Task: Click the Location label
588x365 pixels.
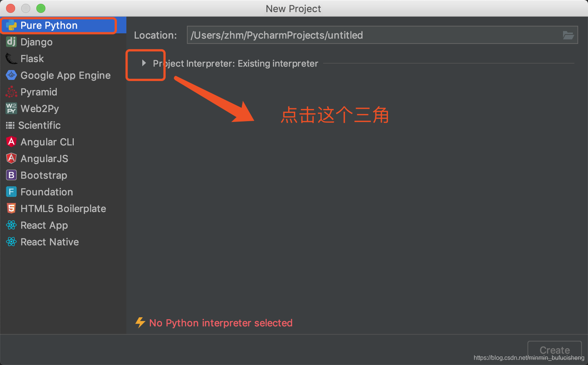Action: tap(155, 35)
